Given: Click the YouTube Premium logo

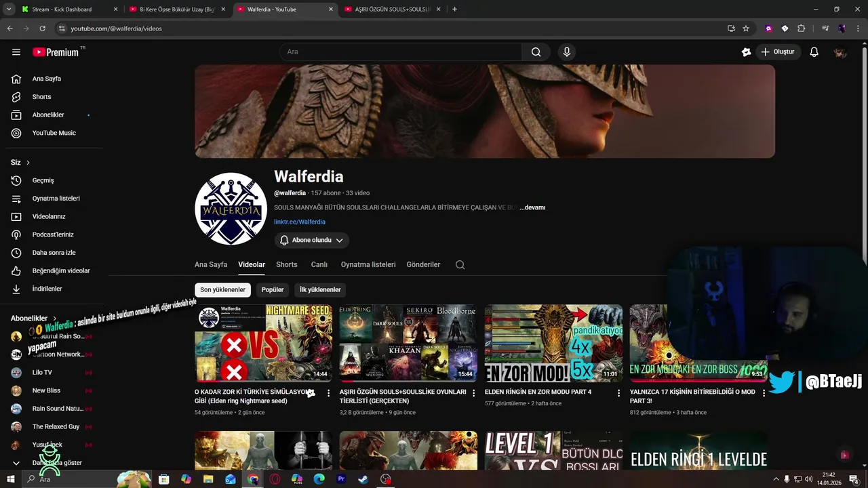Looking at the screenshot, I should [56, 52].
